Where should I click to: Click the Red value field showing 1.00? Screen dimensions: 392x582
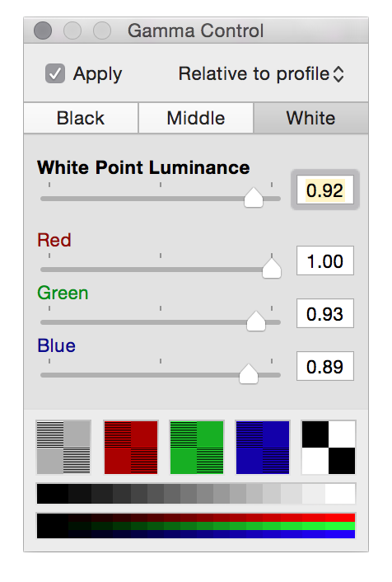point(325,260)
